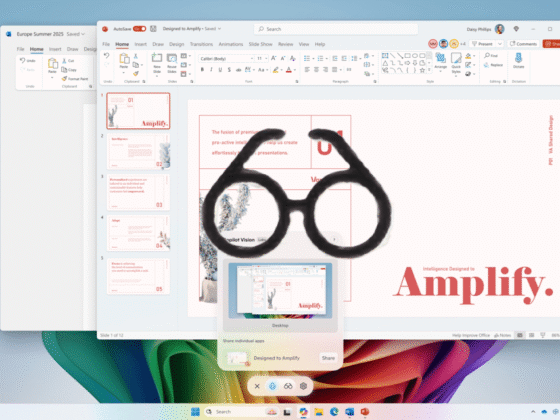Open the numbered list dropdown arrow
The height and width of the screenshot is (420, 560).
point(327,59)
